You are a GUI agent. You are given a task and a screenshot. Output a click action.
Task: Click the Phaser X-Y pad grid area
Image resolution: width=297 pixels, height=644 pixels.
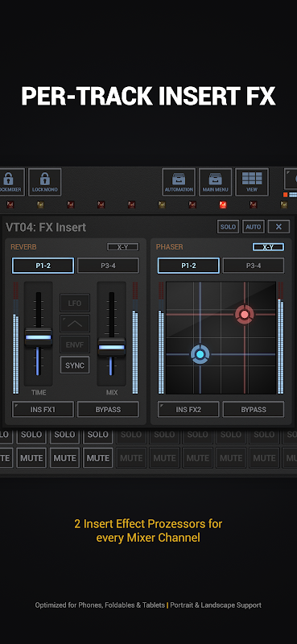221,337
